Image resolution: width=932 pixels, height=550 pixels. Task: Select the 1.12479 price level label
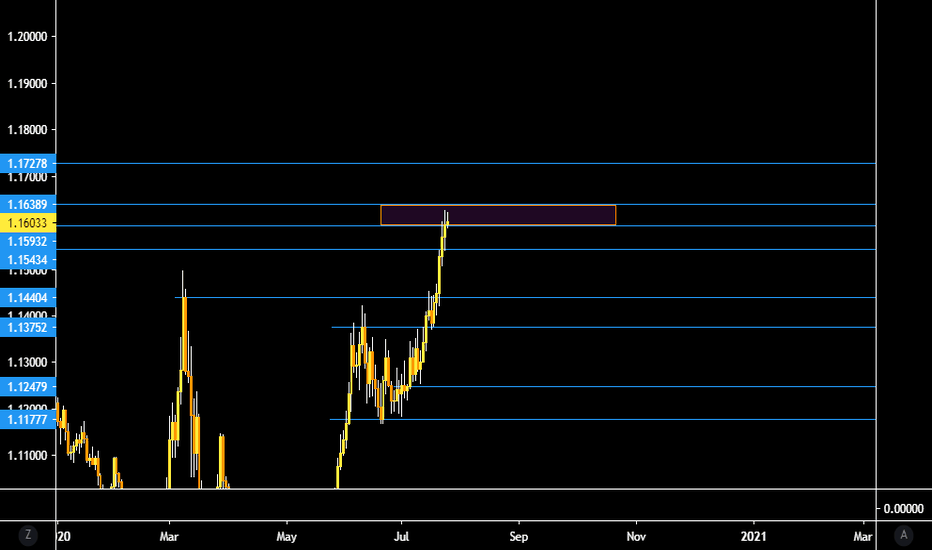click(x=28, y=386)
